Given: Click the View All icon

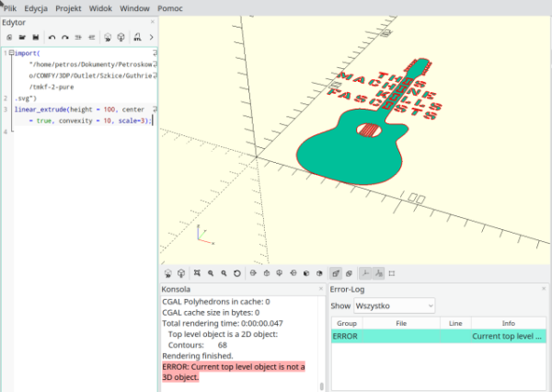Looking at the screenshot, I should (197, 273).
